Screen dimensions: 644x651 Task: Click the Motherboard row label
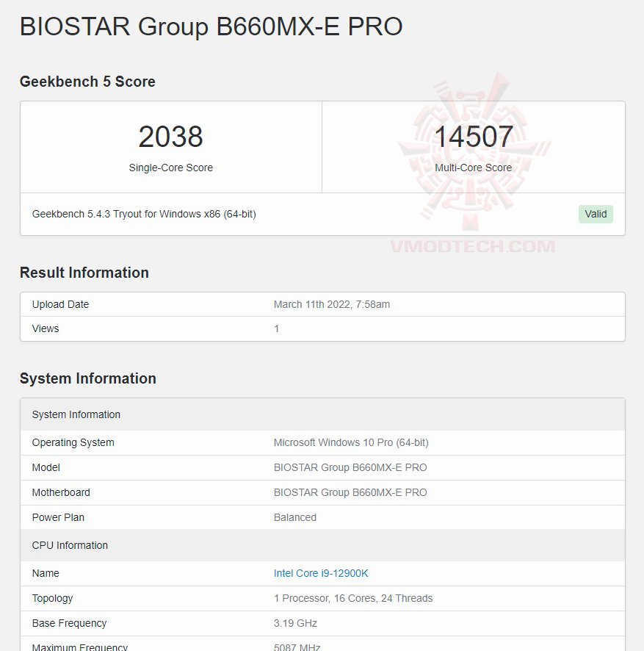pos(61,492)
